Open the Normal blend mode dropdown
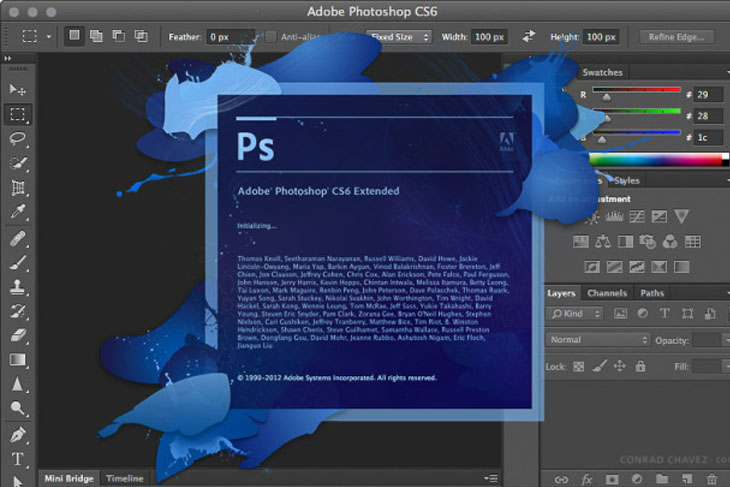This screenshot has width=730, height=487. pyautogui.click(x=598, y=340)
